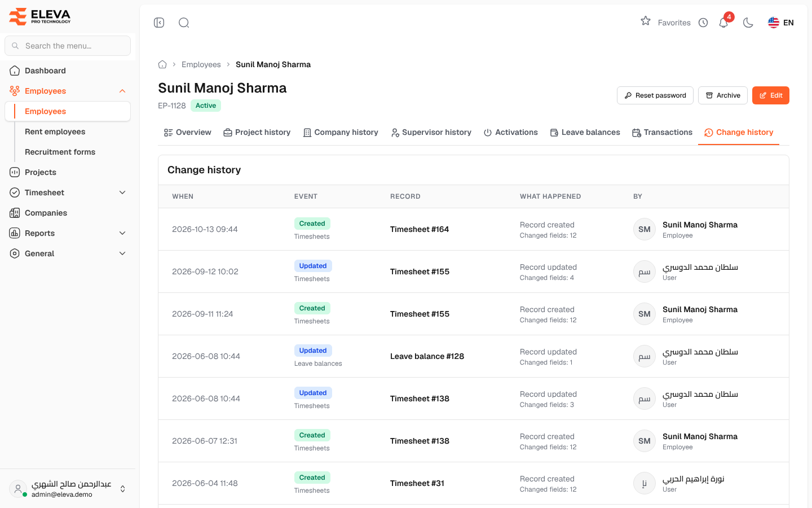Click the Projects icon in sidebar

coord(15,172)
